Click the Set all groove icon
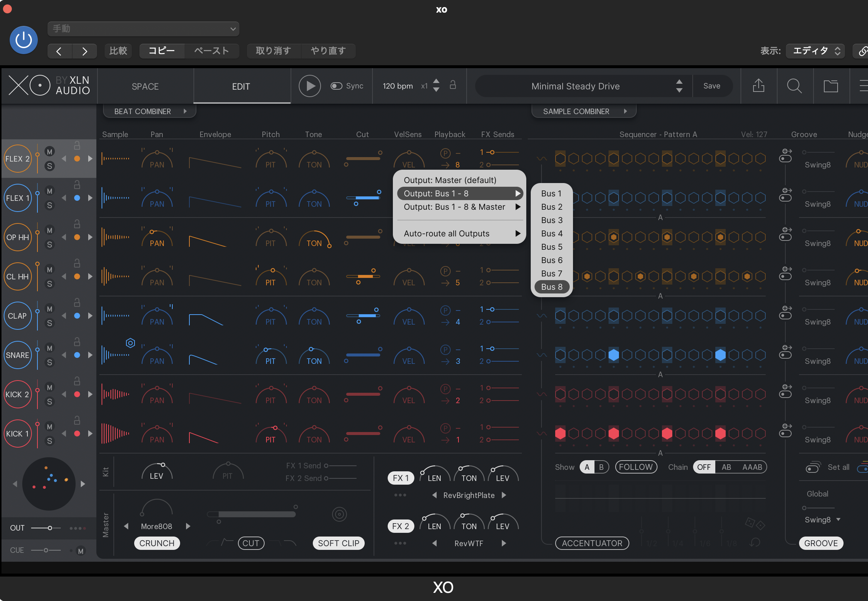Viewport: 868px width, 601px height. click(813, 467)
